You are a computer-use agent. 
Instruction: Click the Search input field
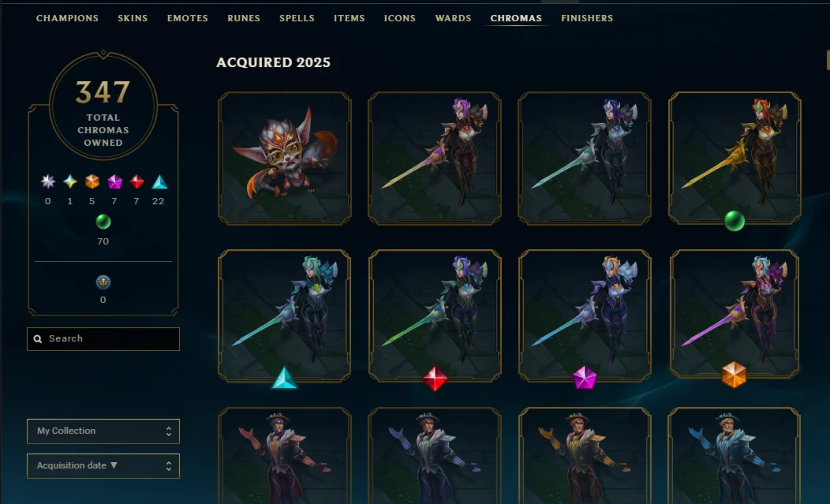[x=103, y=339]
